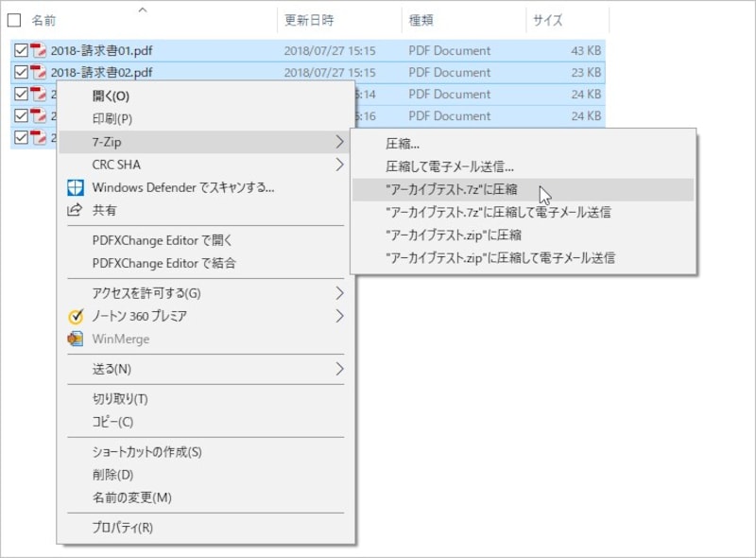
Task: Expand the CRC SHA submenu
Action: [x=340, y=165]
